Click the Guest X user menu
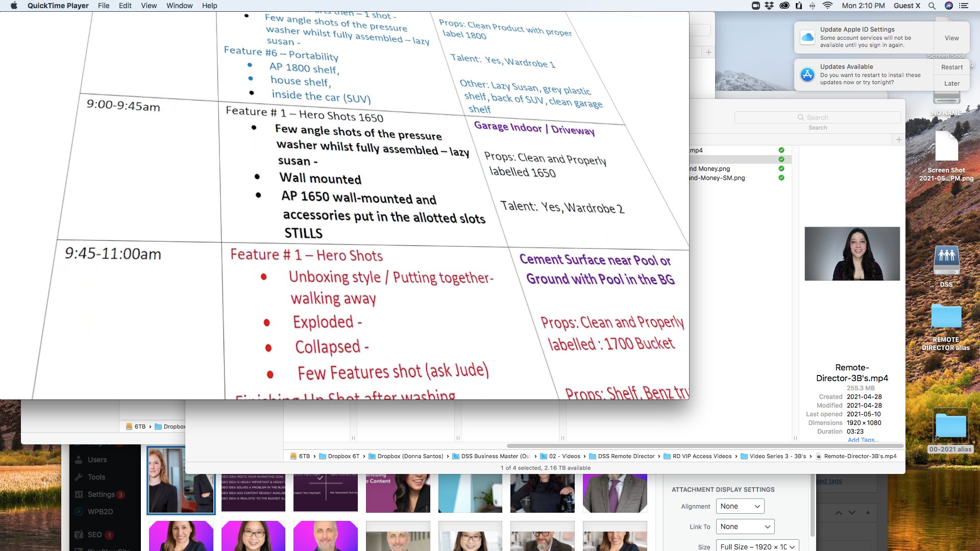 click(907, 6)
